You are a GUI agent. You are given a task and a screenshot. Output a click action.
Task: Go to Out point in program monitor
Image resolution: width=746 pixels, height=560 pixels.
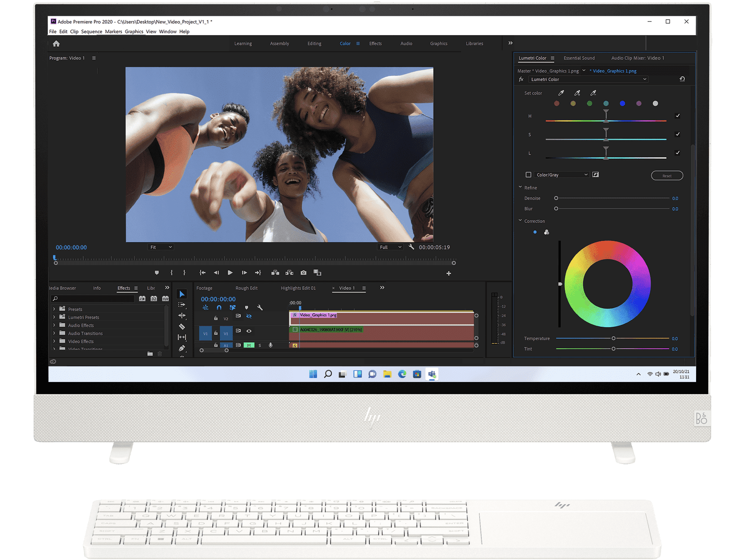click(258, 273)
